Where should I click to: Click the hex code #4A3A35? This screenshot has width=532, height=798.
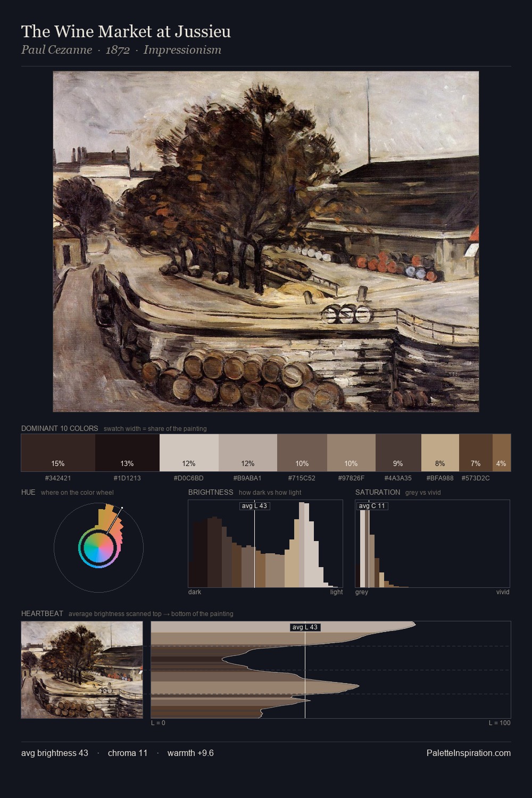[x=398, y=478]
